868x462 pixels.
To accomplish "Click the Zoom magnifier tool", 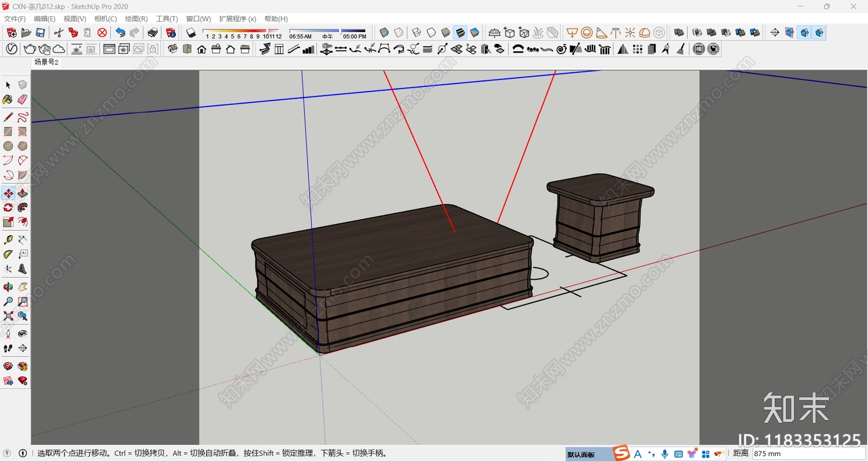I will (8, 301).
